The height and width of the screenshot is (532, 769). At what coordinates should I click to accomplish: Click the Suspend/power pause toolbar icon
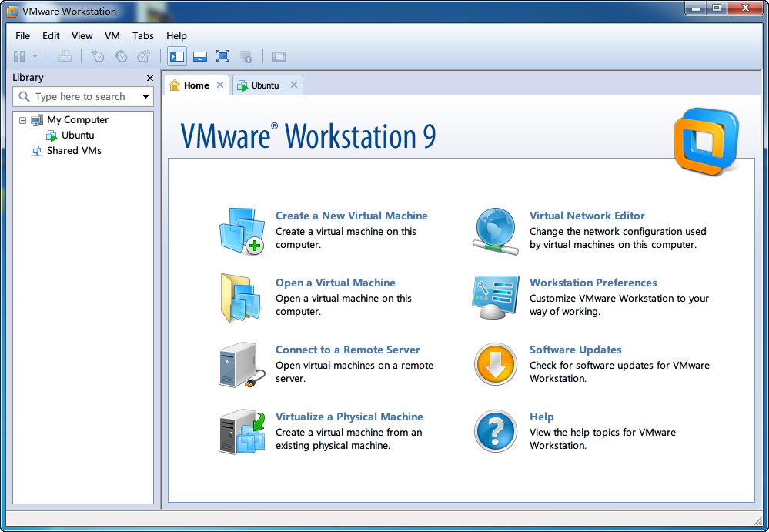click(x=19, y=56)
